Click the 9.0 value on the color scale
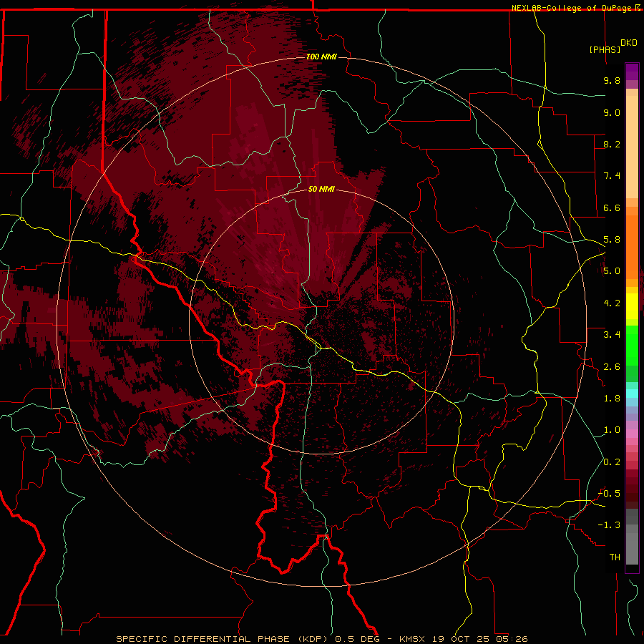The image size is (644, 644). [612, 112]
